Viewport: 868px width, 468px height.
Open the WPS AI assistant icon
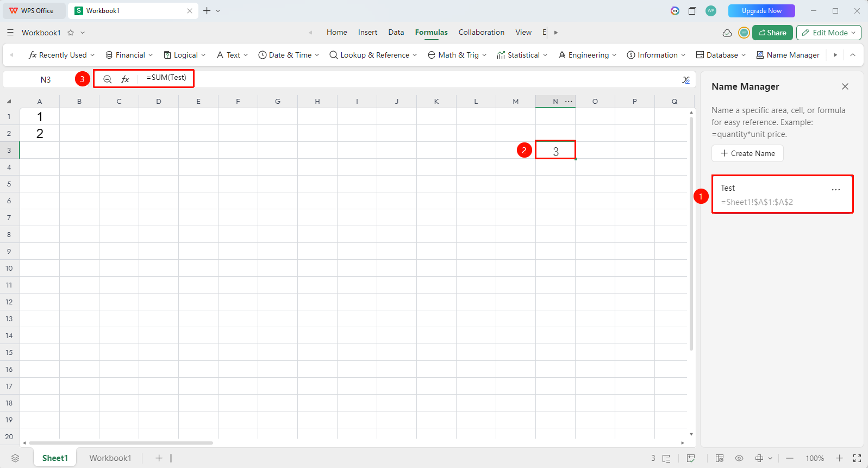[675, 11]
